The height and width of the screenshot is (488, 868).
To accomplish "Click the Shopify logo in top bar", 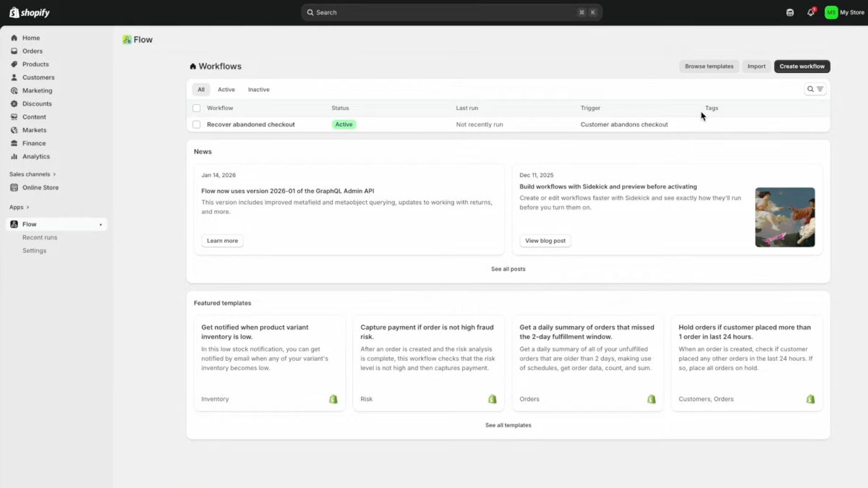I will point(29,12).
